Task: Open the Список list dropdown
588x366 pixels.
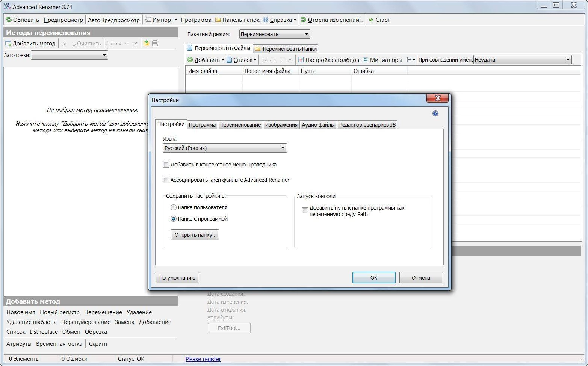Action: 242,60
